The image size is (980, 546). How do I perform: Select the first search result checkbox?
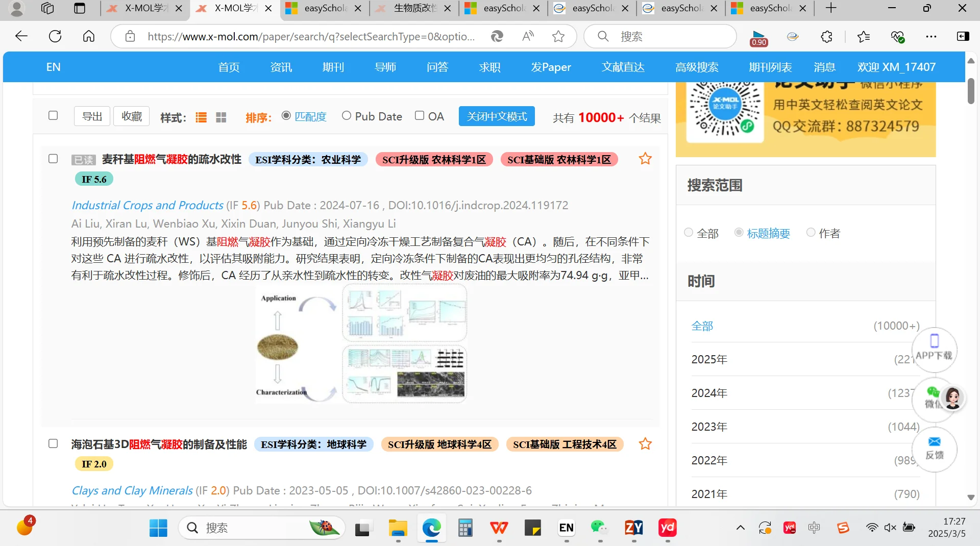click(53, 159)
